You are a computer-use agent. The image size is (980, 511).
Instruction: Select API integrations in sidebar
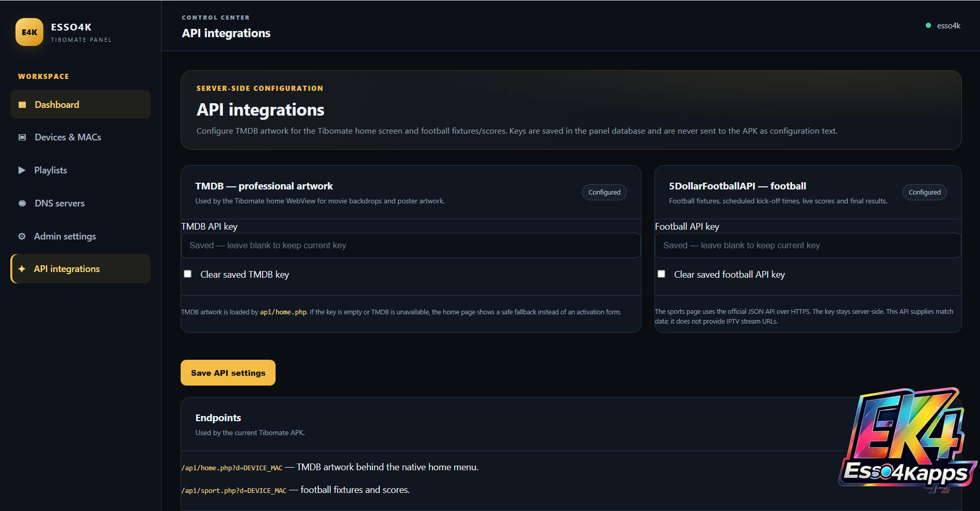[x=81, y=268]
